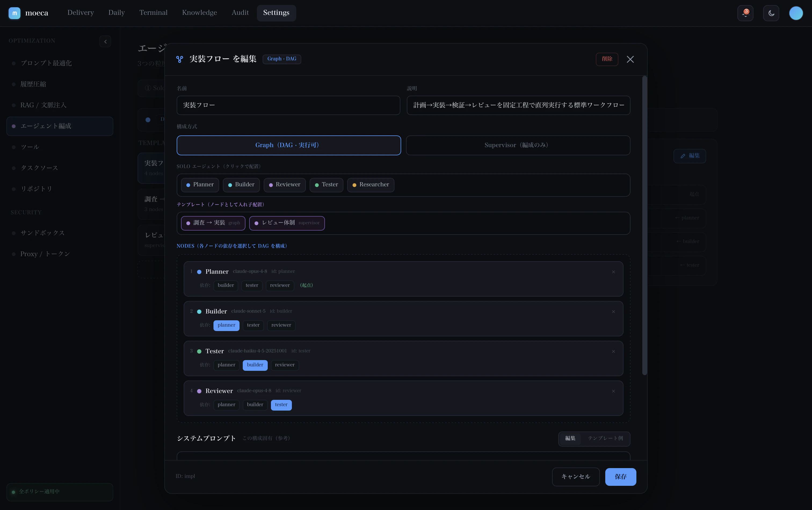Add the Planner solo agent
Screen dimensions: 812x510
(x=200, y=185)
